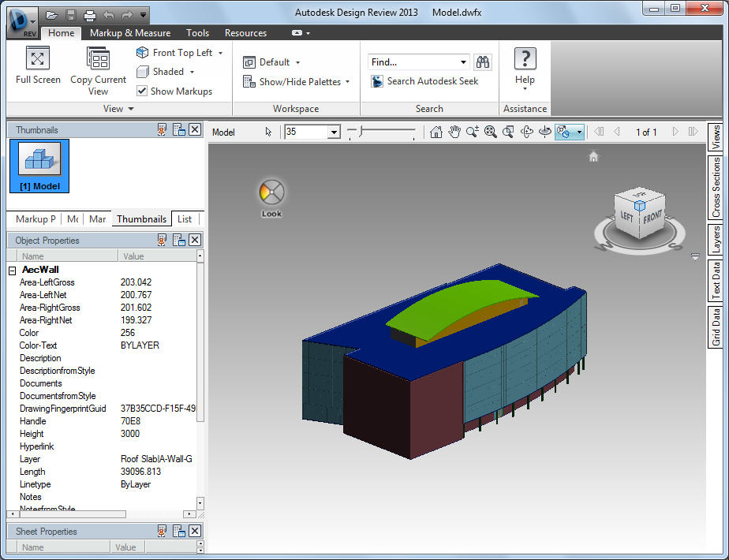Click the Undo arrow icon
The height and width of the screenshot is (560, 729).
click(x=108, y=15)
